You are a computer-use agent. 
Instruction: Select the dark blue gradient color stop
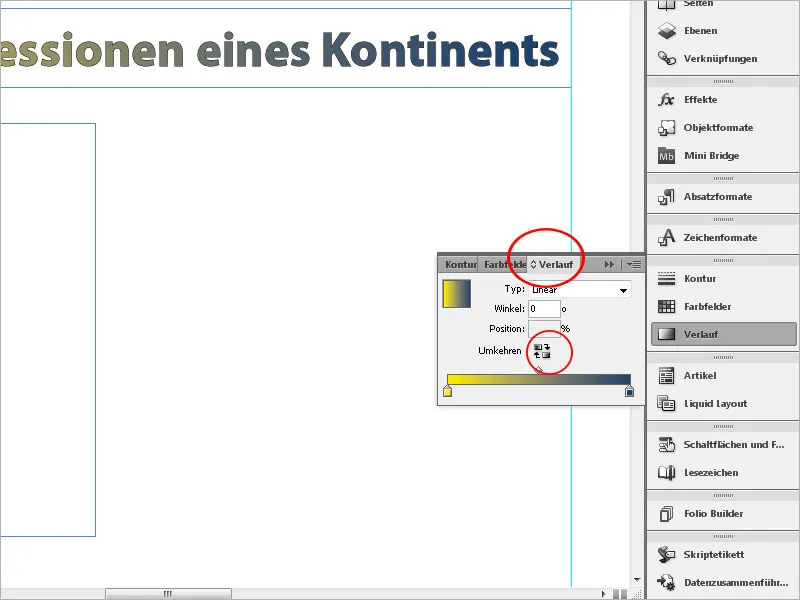tap(630, 391)
